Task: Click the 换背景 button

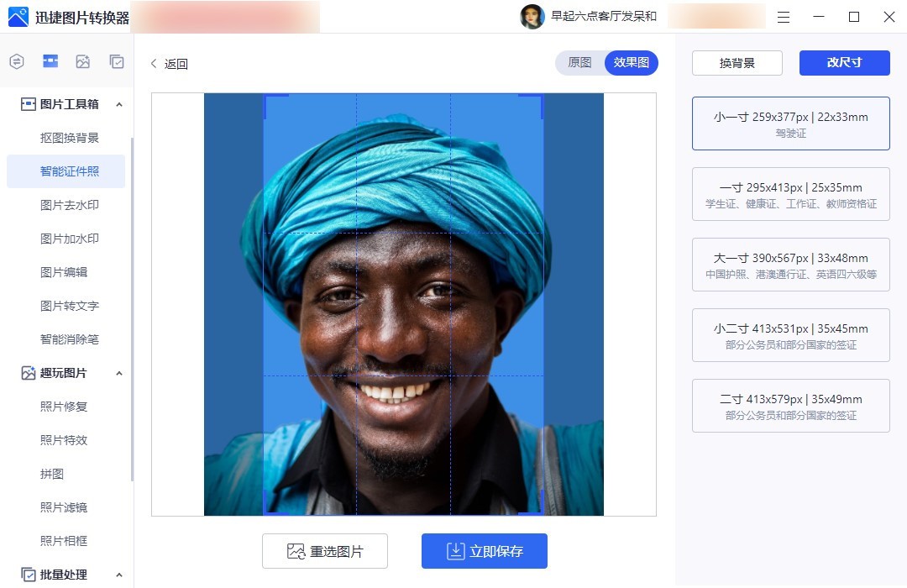Action: (x=737, y=62)
